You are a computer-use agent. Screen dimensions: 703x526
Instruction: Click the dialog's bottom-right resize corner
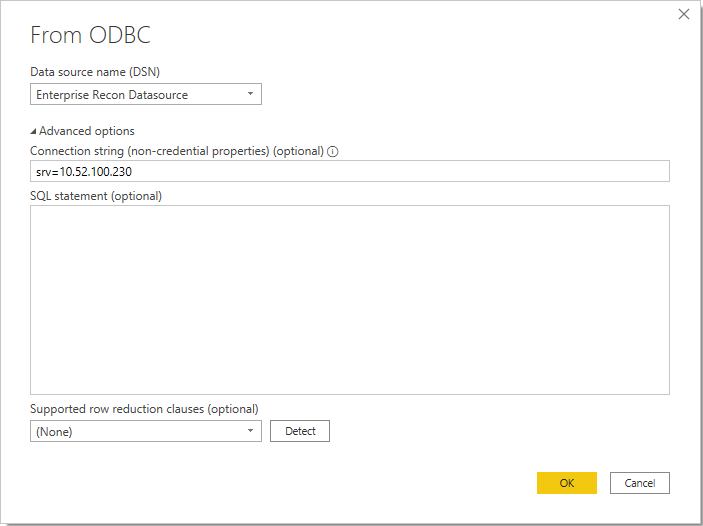coord(697,520)
